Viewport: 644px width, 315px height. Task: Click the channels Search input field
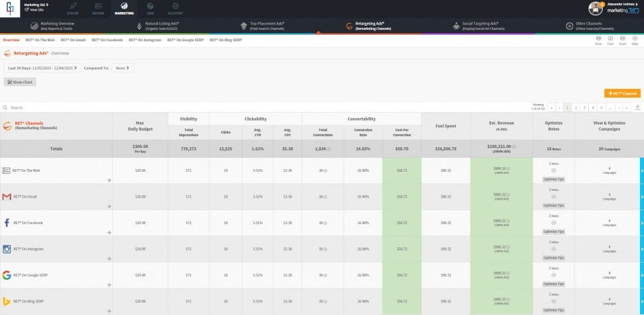(x=263, y=107)
